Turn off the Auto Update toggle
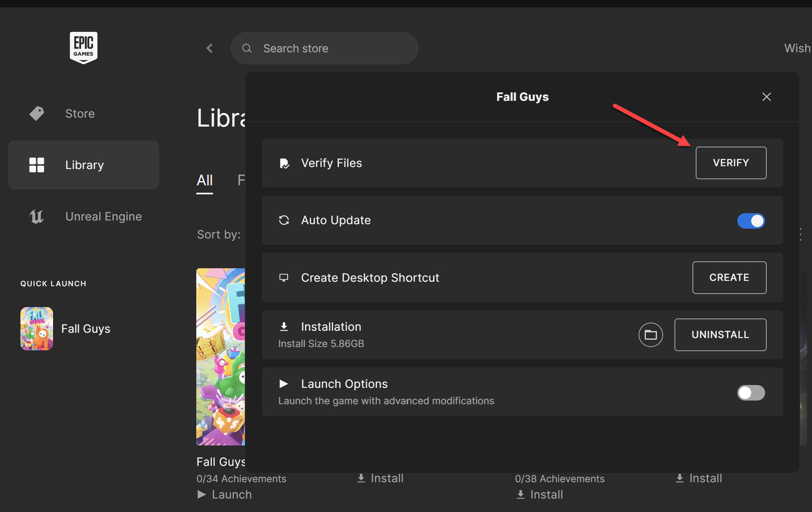The height and width of the screenshot is (512, 812). [x=751, y=220]
